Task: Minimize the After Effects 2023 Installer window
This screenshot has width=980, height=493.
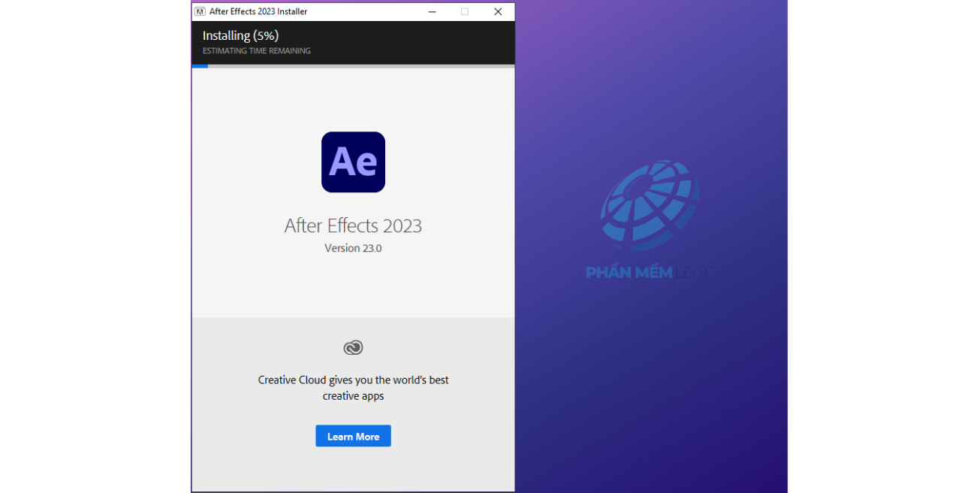Action: (x=433, y=11)
